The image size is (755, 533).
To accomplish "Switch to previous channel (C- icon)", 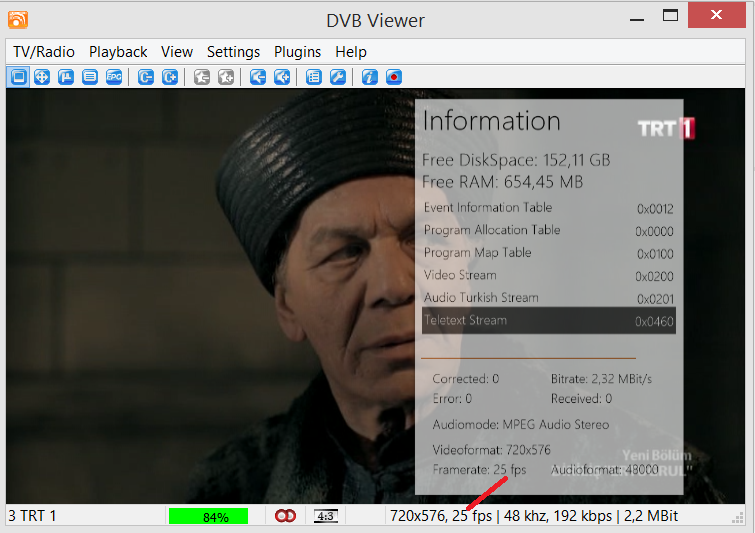I will (146, 77).
